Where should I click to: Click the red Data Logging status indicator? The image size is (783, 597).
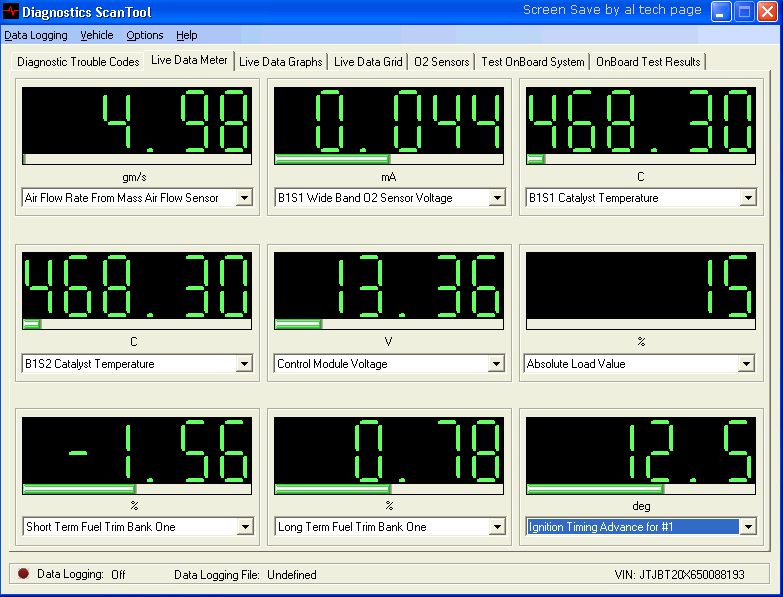click(23, 574)
